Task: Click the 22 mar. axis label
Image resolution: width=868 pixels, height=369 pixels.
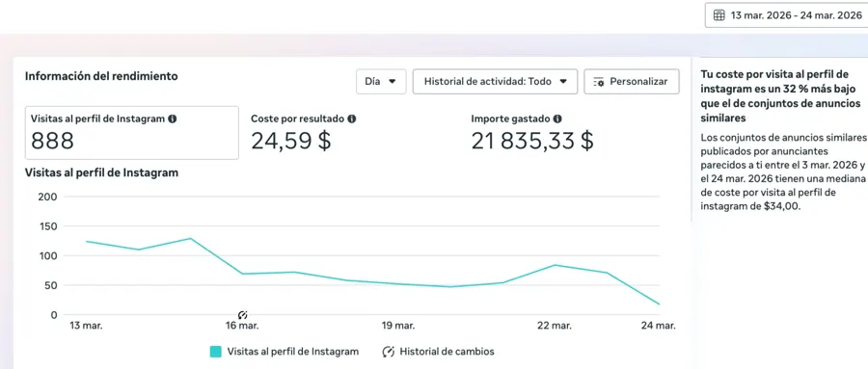Action: (555, 326)
